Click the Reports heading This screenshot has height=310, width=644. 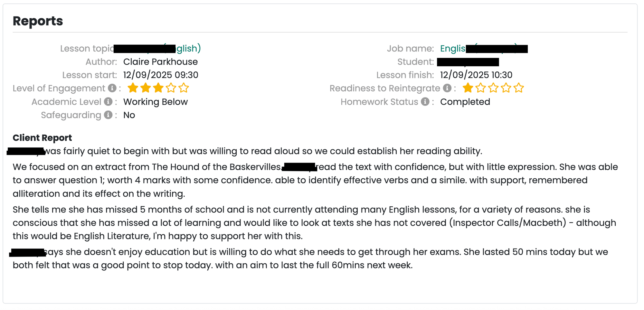[x=38, y=21]
